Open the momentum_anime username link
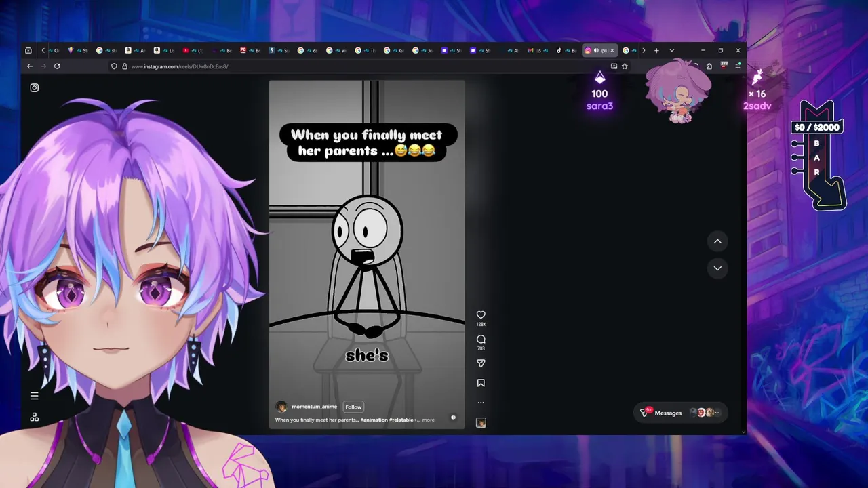This screenshot has height=488, width=868. (x=314, y=407)
